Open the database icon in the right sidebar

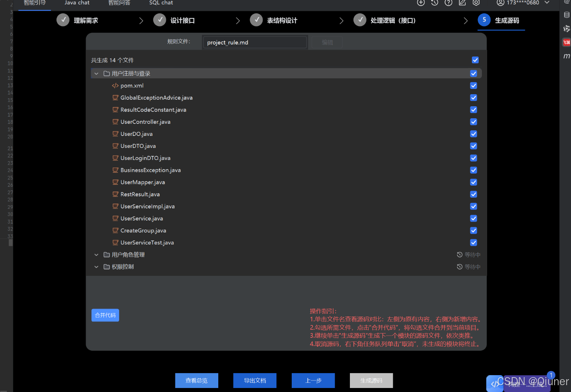point(566,14)
